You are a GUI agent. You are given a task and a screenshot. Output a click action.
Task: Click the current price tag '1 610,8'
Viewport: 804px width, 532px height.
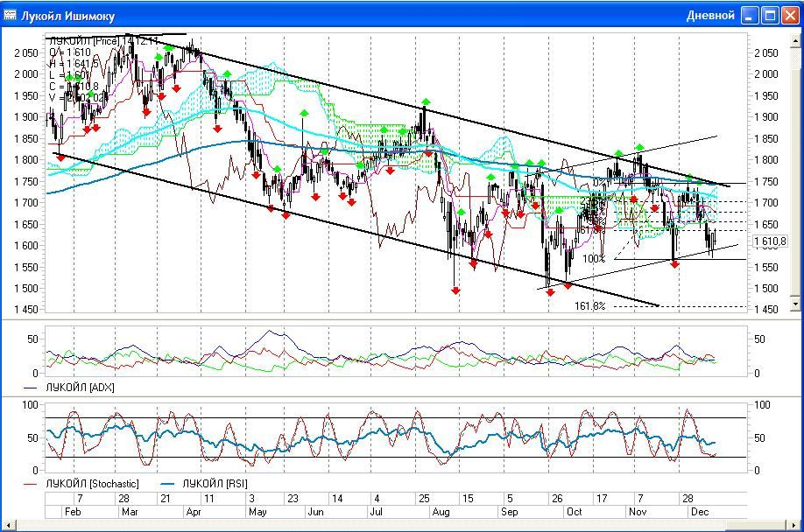pos(770,241)
